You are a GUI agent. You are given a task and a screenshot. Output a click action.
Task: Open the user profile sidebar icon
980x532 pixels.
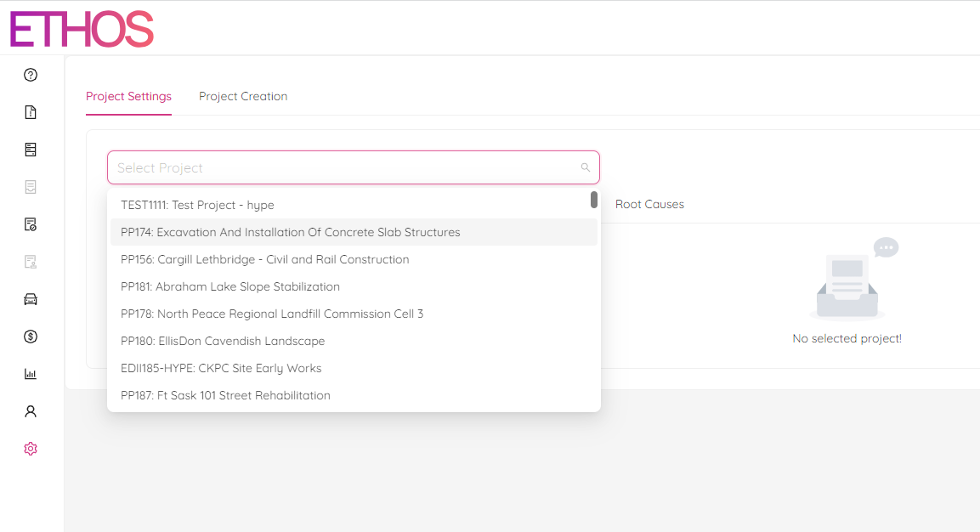click(31, 410)
